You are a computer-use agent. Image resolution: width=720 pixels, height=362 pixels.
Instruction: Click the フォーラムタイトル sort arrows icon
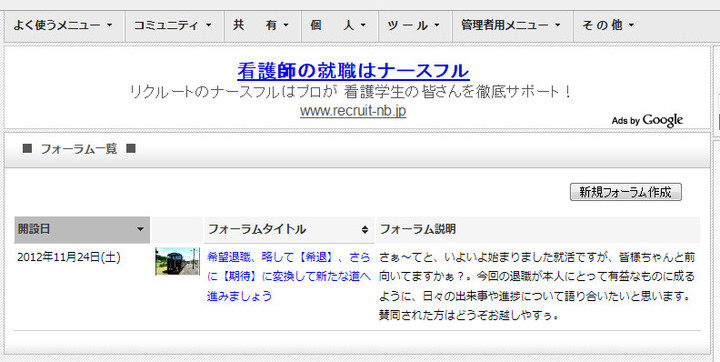coord(365,229)
